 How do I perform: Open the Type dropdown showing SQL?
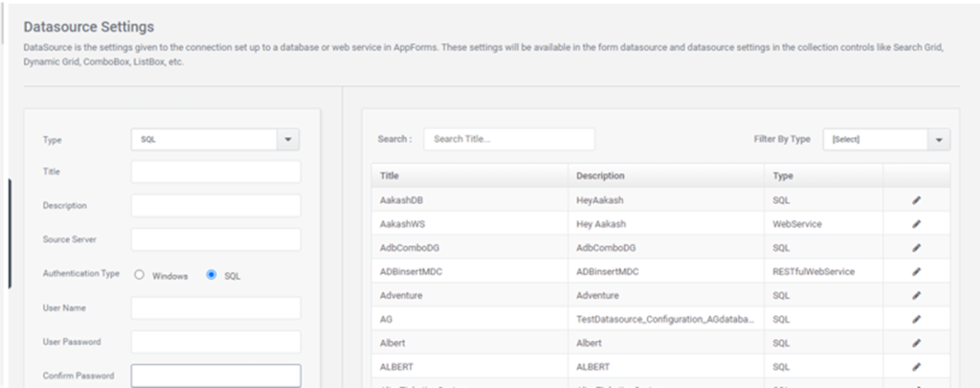click(215, 140)
